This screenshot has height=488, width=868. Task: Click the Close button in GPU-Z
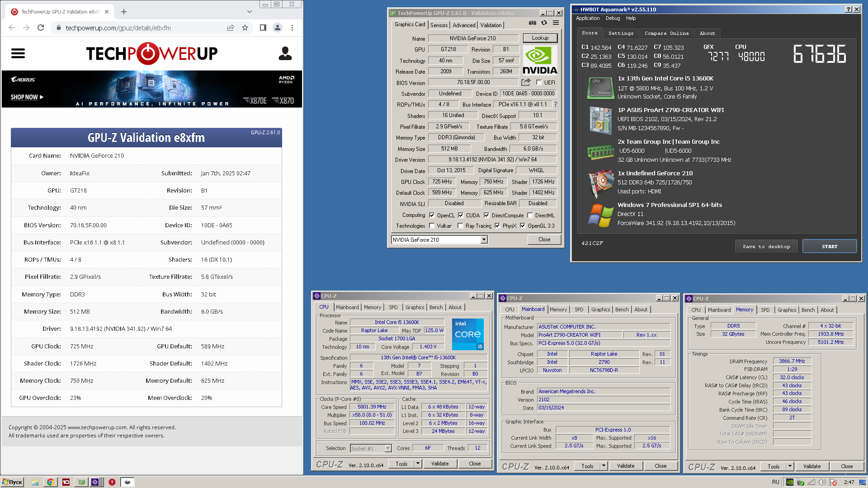pos(544,239)
